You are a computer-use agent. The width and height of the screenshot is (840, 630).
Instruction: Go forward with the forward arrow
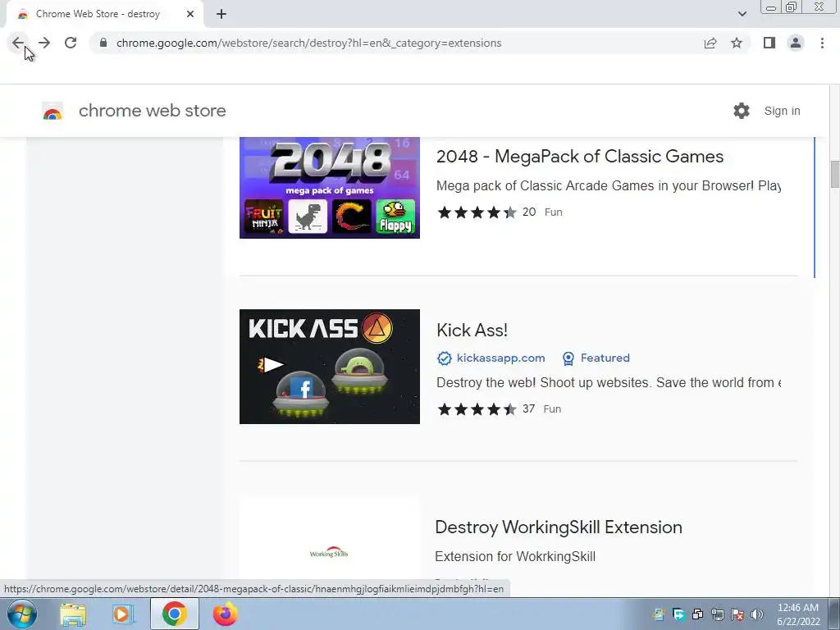[x=44, y=43]
